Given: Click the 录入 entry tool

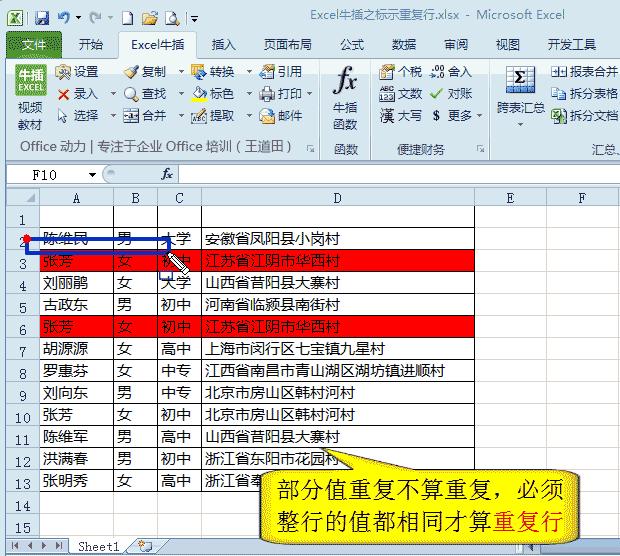Looking at the screenshot, I should tap(78, 94).
